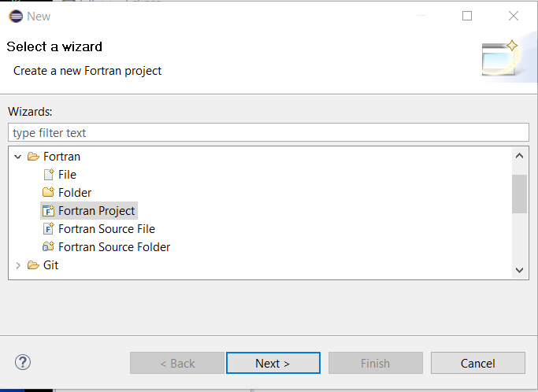Click the wizard list scrollbar thumb
538x392 pixels.
click(519, 194)
